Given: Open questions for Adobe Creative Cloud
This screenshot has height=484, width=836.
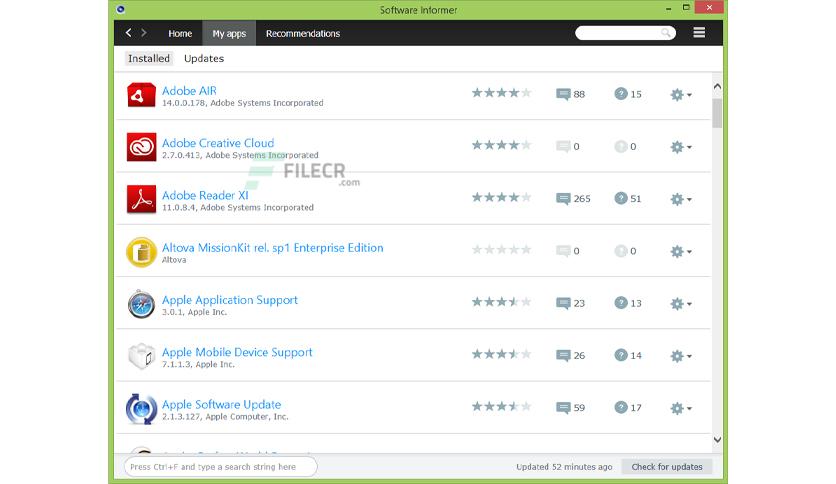Looking at the screenshot, I should click(x=625, y=146).
